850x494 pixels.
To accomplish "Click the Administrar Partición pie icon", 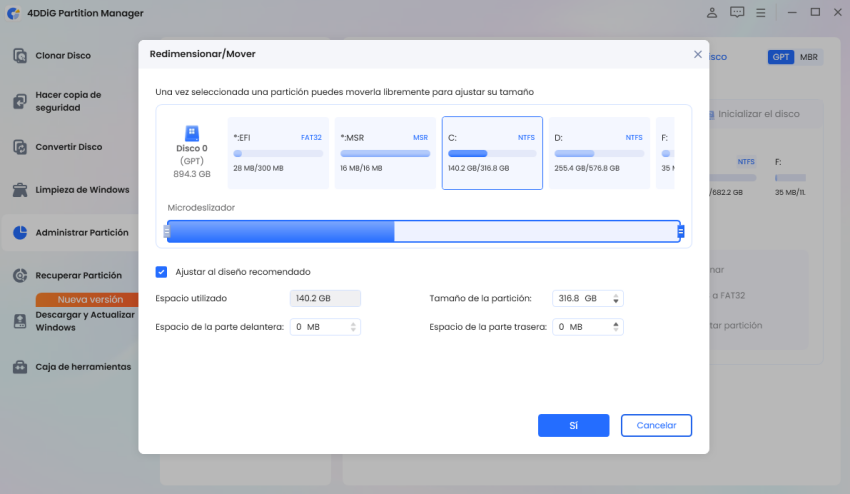I will pos(20,233).
